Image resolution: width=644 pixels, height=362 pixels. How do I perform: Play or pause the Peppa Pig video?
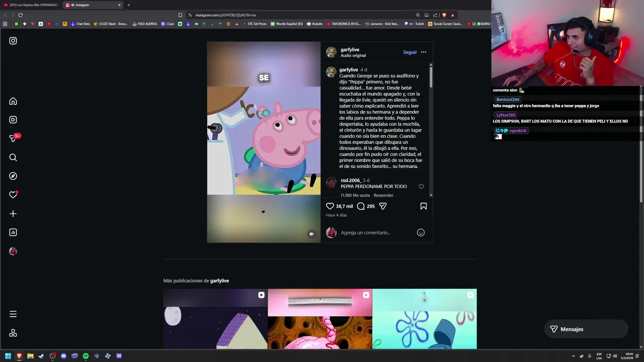[x=264, y=142]
